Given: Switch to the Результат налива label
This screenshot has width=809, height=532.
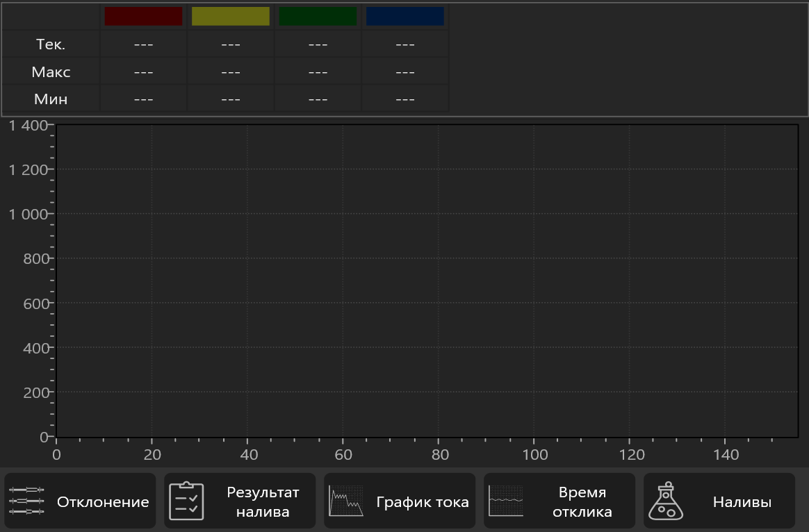Looking at the screenshot, I should point(263,501).
